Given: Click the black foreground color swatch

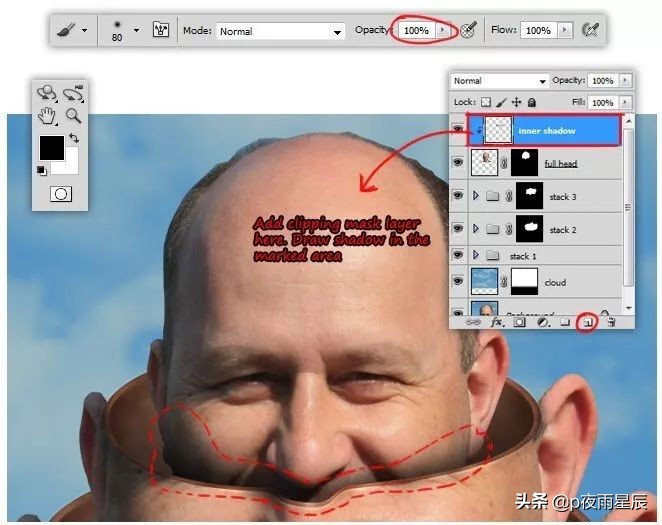Looking at the screenshot, I should (x=51, y=147).
